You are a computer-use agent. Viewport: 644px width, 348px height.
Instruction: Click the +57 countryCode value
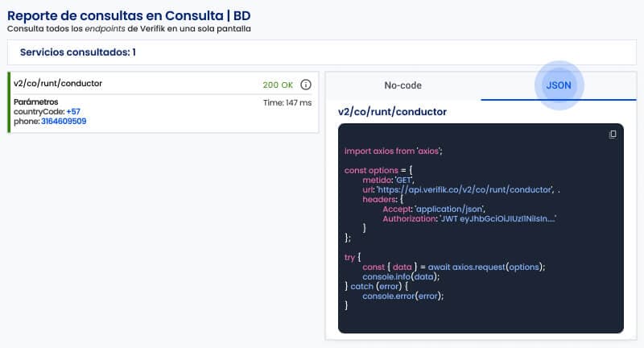pyautogui.click(x=73, y=112)
